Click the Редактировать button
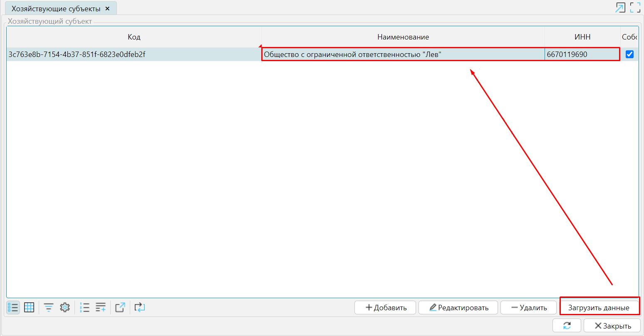Screen dimensions: 644x336 coord(458,308)
